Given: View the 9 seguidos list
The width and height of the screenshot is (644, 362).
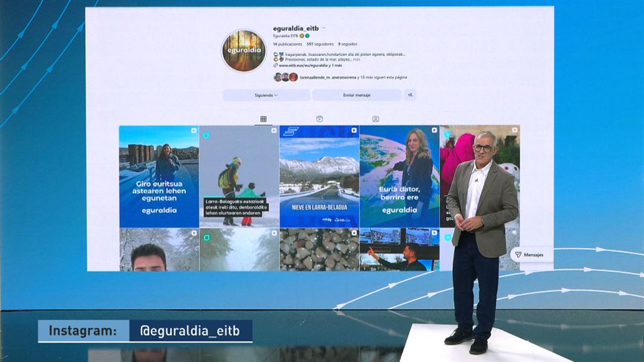Looking at the screenshot, I should point(347,44).
